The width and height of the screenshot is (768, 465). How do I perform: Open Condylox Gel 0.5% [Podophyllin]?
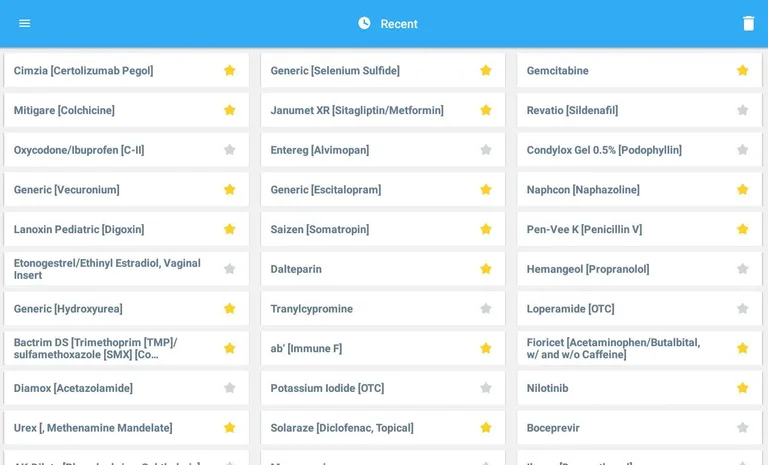pyautogui.click(x=640, y=150)
